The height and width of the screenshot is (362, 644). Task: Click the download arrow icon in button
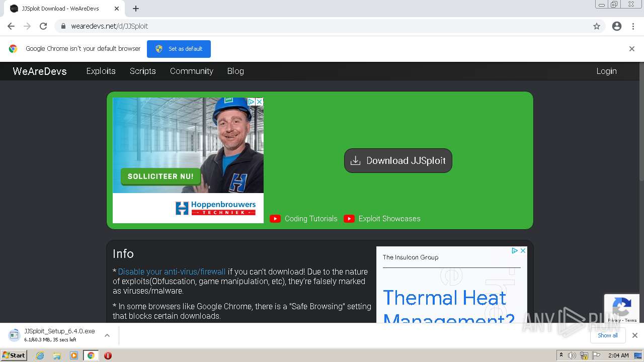355,160
